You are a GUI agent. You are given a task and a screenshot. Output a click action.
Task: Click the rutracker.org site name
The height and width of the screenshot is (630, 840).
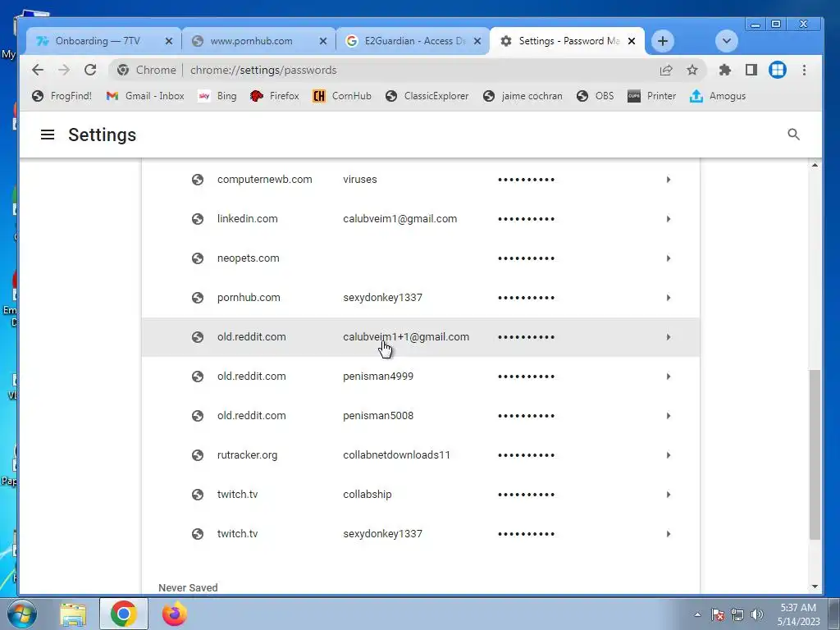248,454
